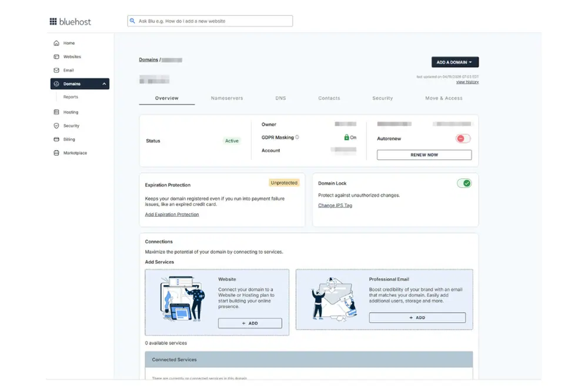588x392 pixels.
Task: Click the Ask Blu search field
Action: 210,21
